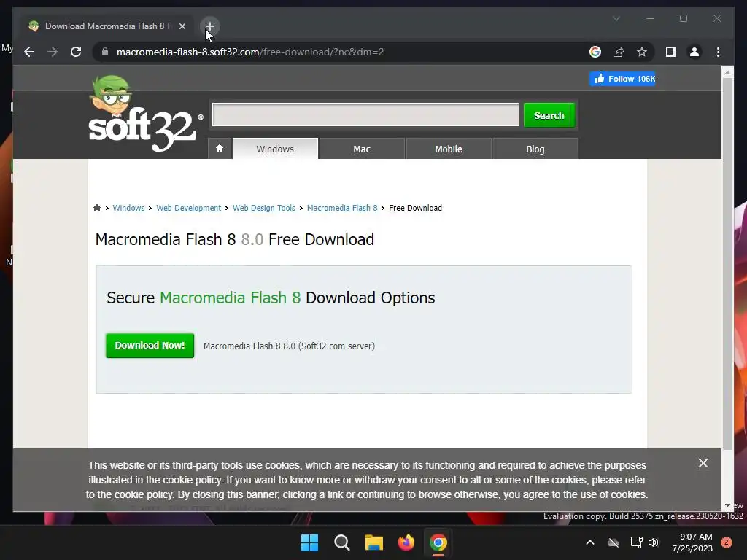Viewport: 747px width, 560px height.
Task: Go forward in browser history
Action: [53, 52]
